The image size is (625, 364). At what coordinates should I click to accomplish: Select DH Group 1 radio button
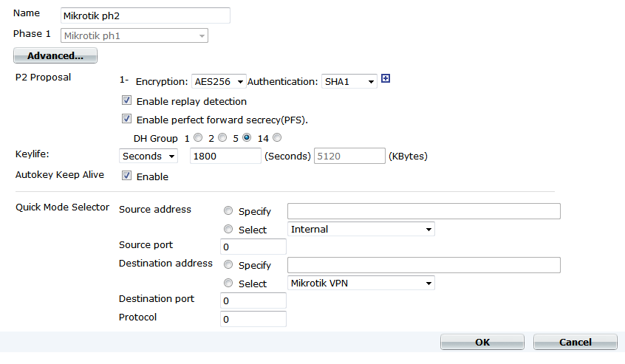pos(198,137)
